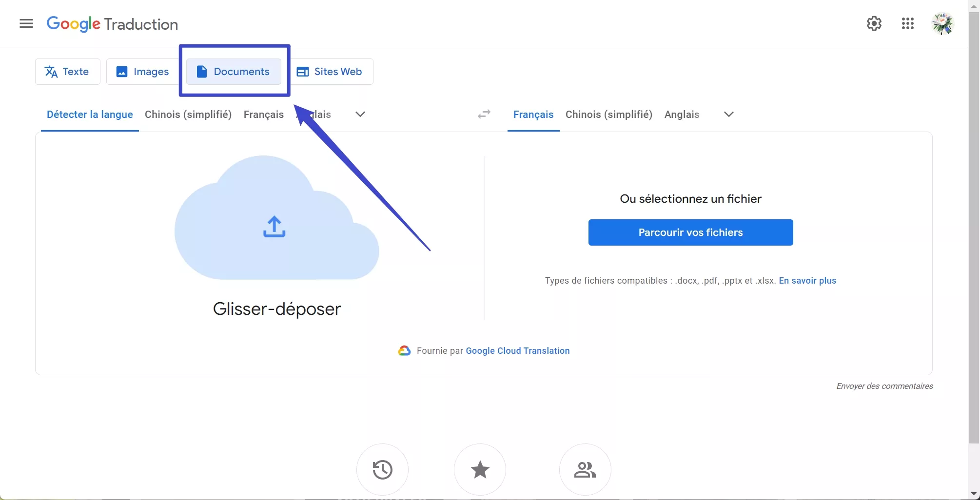Click the Google Cloud logo

click(404, 350)
